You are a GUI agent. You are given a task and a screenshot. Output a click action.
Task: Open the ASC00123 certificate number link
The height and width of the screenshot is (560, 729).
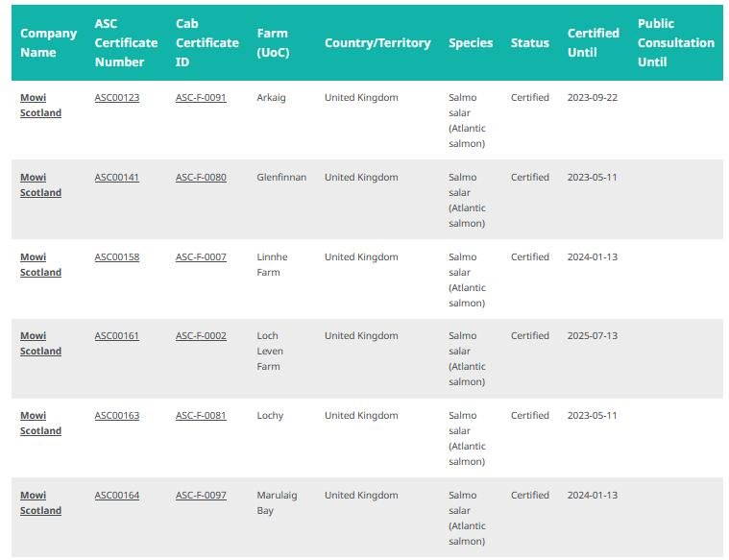[x=116, y=97]
